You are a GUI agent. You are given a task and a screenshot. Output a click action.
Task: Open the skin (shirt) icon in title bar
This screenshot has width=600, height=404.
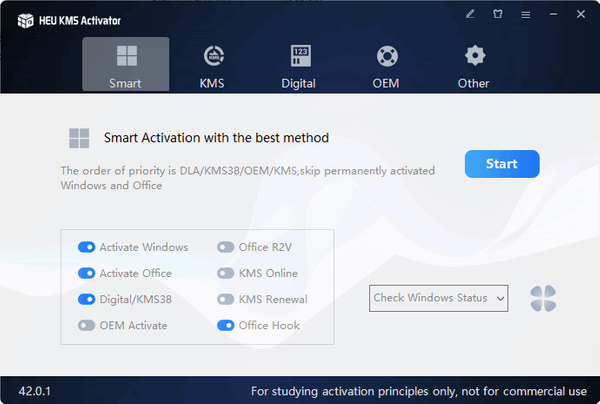(x=498, y=15)
